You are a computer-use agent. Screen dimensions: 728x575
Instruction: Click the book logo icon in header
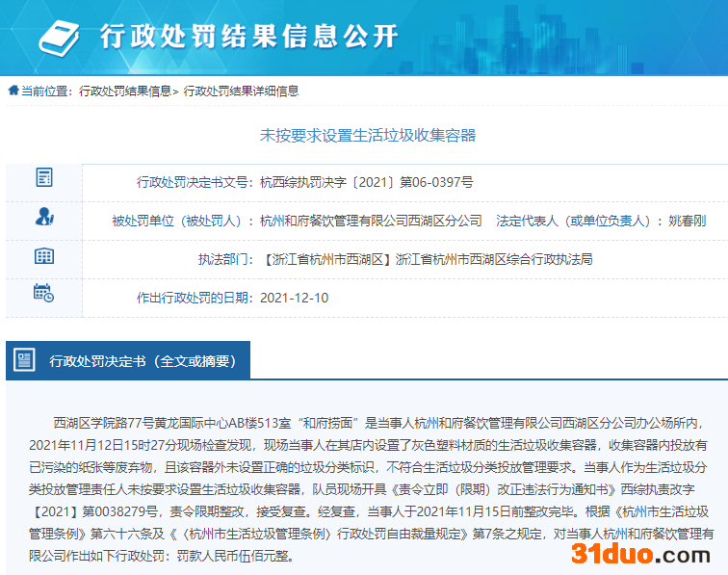point(63,36)
